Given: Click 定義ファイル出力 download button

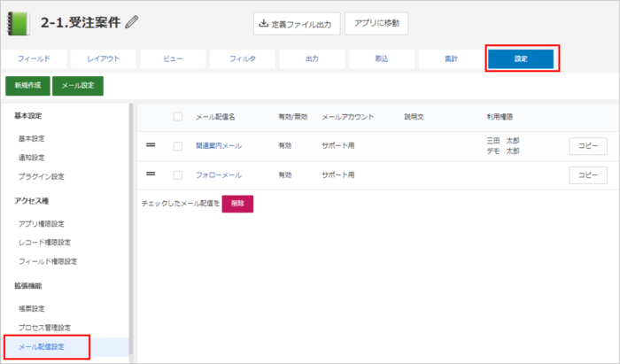Looking at the screenshot, I should pyautogui.click(x=297, y=24).
